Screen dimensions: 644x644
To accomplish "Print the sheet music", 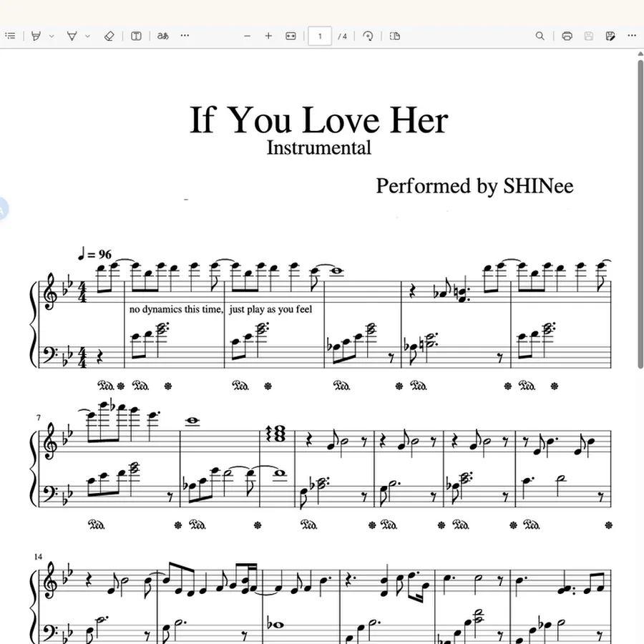I will (x=567, y=36).
